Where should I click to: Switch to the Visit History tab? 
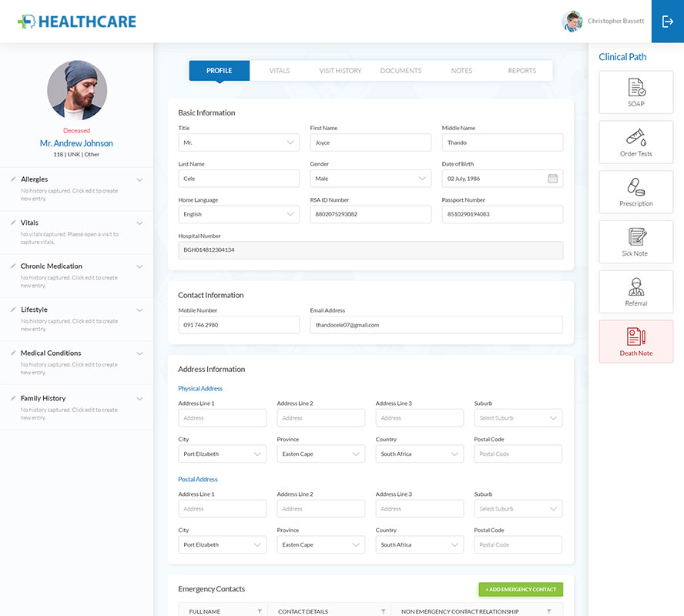(x=340, y=71)
